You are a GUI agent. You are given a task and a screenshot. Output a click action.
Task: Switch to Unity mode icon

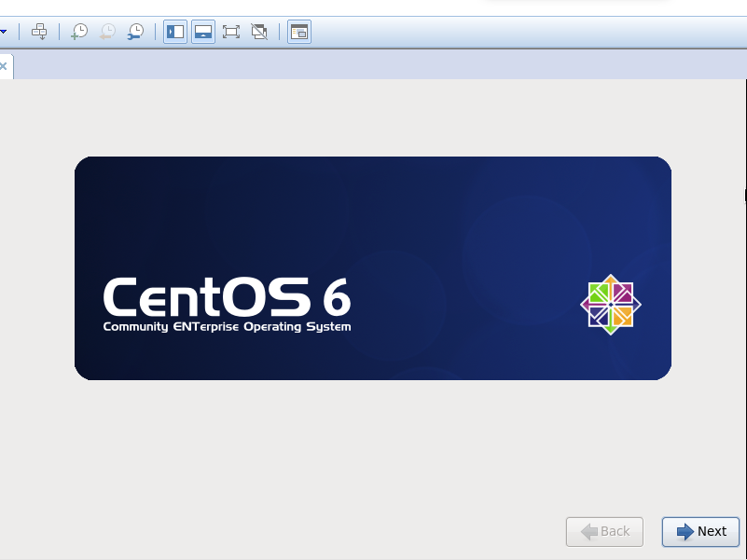(259, 32)
